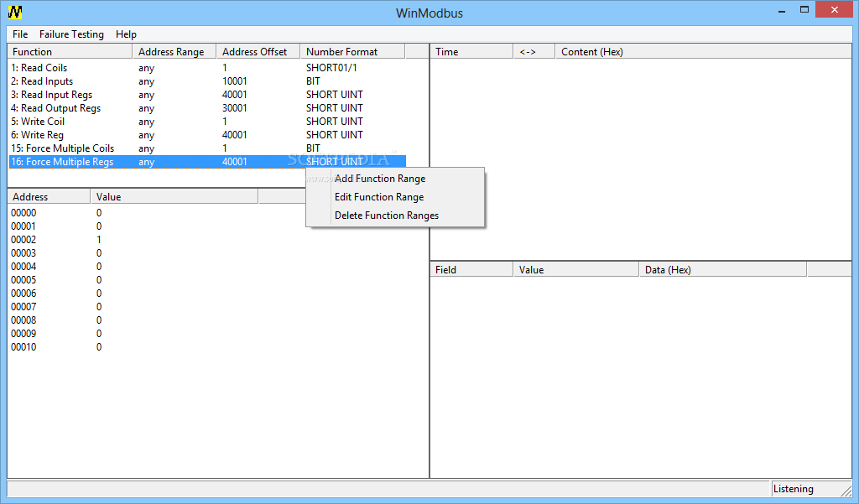Minimize the WinModbus window

(782, 10)
